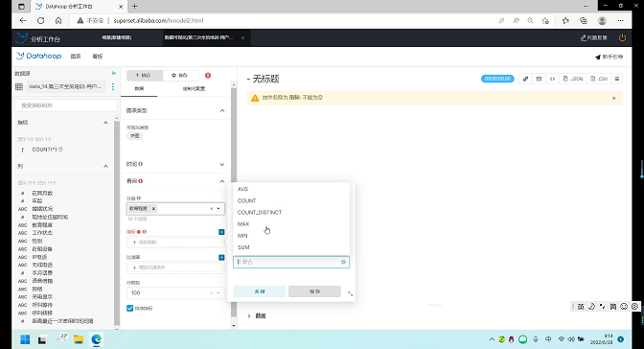Clear the row limit value
This screenshot has height=349, width=644.
tap(211, 292)
